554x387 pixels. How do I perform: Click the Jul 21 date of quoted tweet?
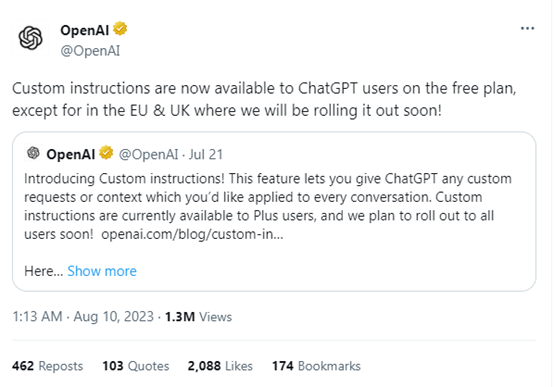pyautogui.click(x=206, y=154)
